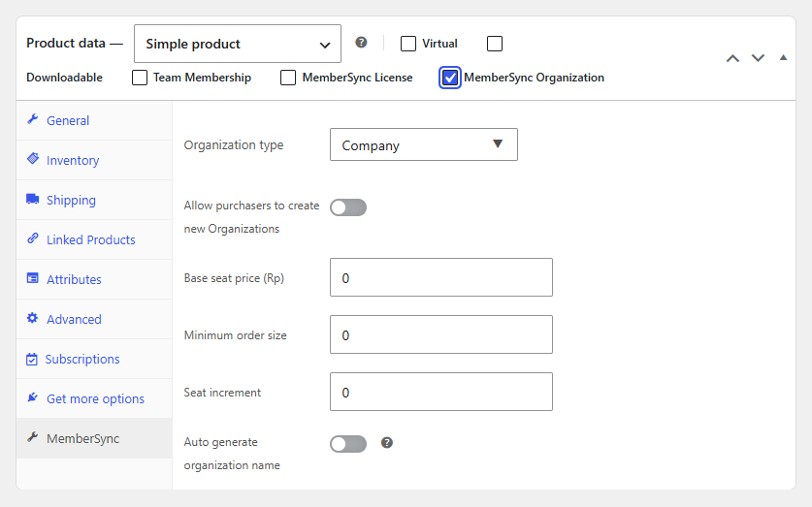Click the General tab wrench icon
812x507 pixels.
coord(33,119)
